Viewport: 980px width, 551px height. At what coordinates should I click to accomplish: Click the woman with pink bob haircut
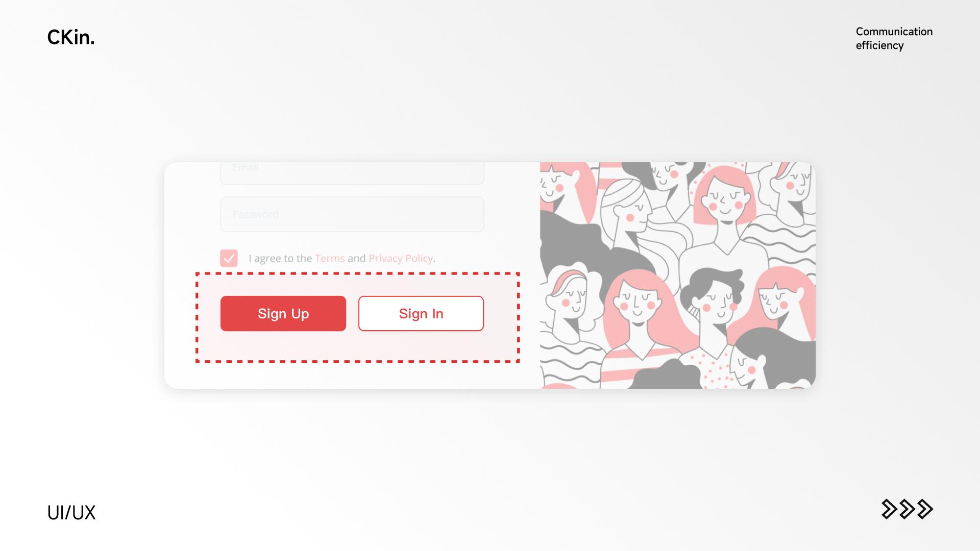pos(725,196)
